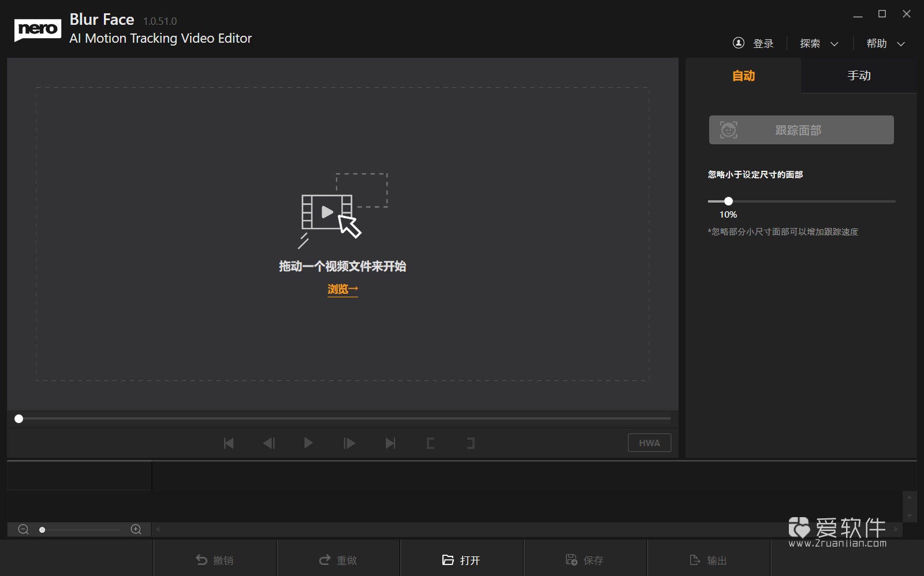Switch to the 手动 tab
Screen dimensions: 924x576
point(858,75)
